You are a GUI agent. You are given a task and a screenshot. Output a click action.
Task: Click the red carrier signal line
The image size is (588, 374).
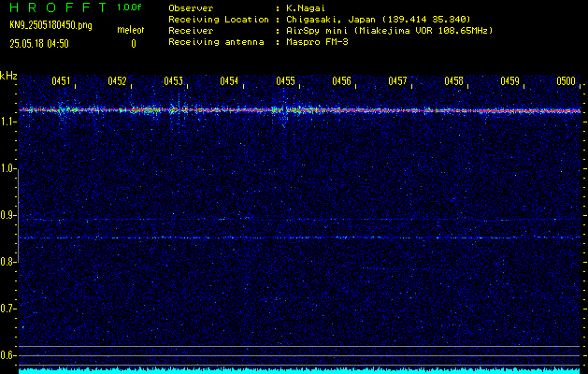click(300, 110)
